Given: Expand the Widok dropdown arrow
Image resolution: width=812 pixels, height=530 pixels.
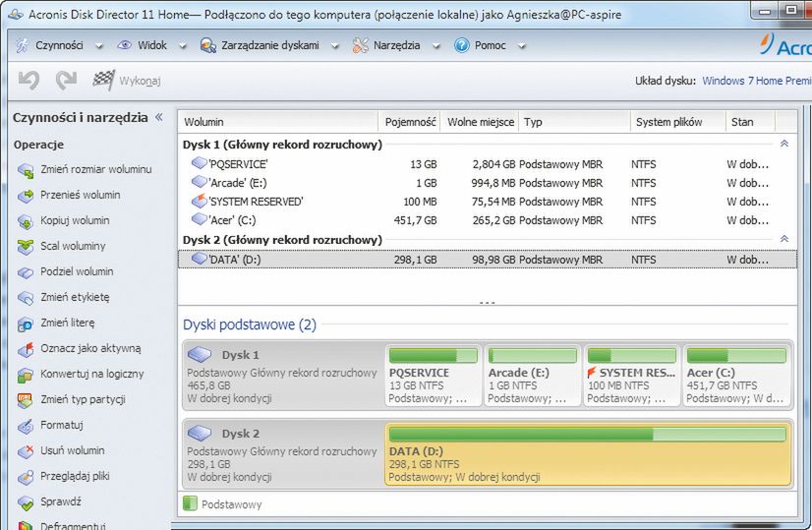Looking at the screenshot, I should (x=182, y=46).
